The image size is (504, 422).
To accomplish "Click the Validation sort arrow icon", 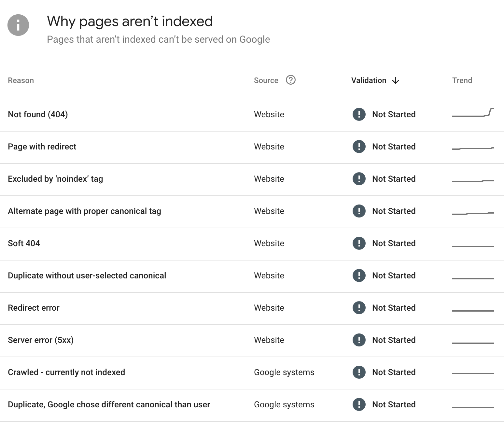I will pos(396,80).
